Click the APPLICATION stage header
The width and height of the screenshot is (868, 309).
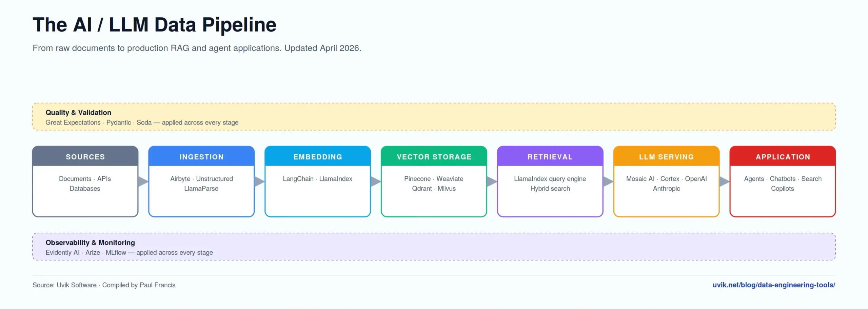tap(783, 156)
